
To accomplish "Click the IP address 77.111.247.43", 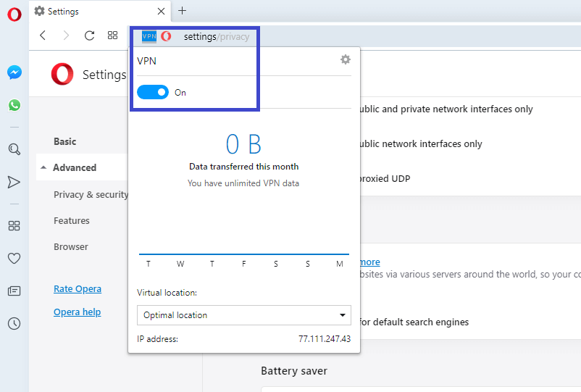I will click(x=325, y=338).
